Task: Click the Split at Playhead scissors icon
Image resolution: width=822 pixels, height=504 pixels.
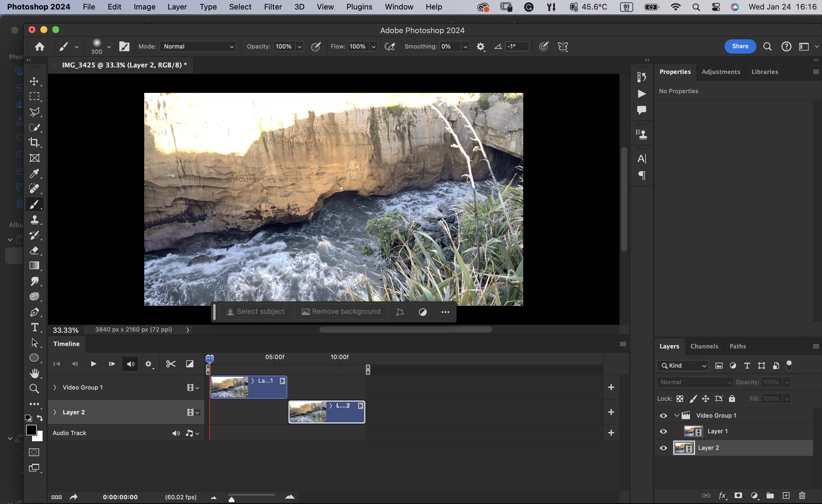Action: pyautogui.click(x=171, y=364)
